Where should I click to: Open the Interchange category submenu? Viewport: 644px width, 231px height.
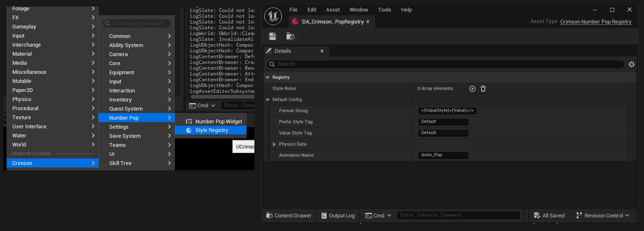coord(52,45)
